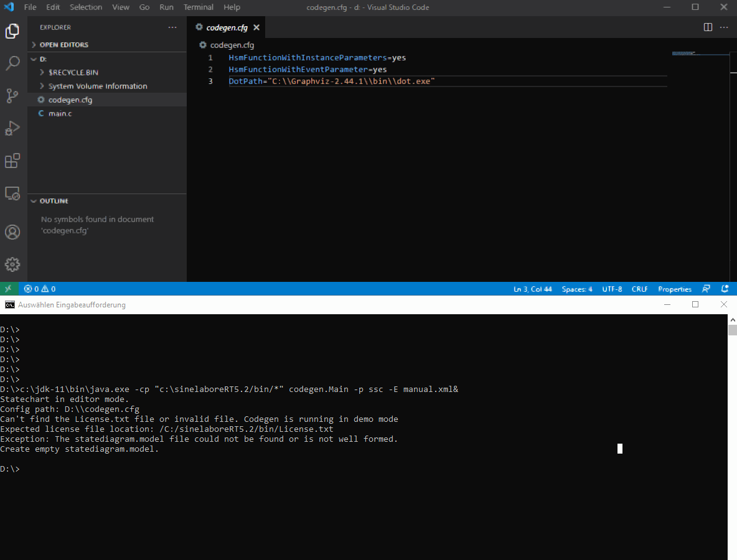Open the Selection menu
This screenshot has height=560, width=737.
(86, 7)
